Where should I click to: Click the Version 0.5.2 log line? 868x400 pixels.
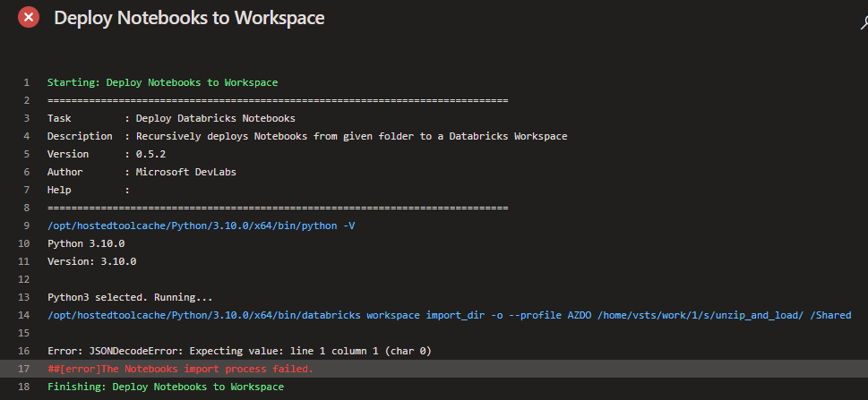pos(106,154)
